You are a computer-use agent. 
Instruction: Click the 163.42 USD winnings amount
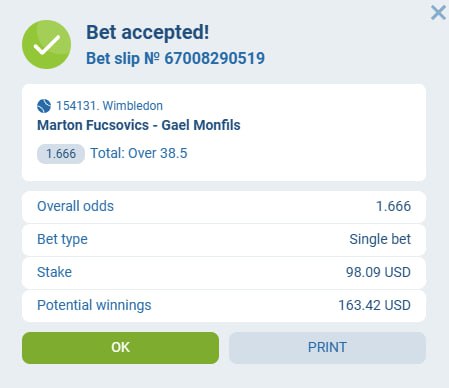click(x=375, y=305)
